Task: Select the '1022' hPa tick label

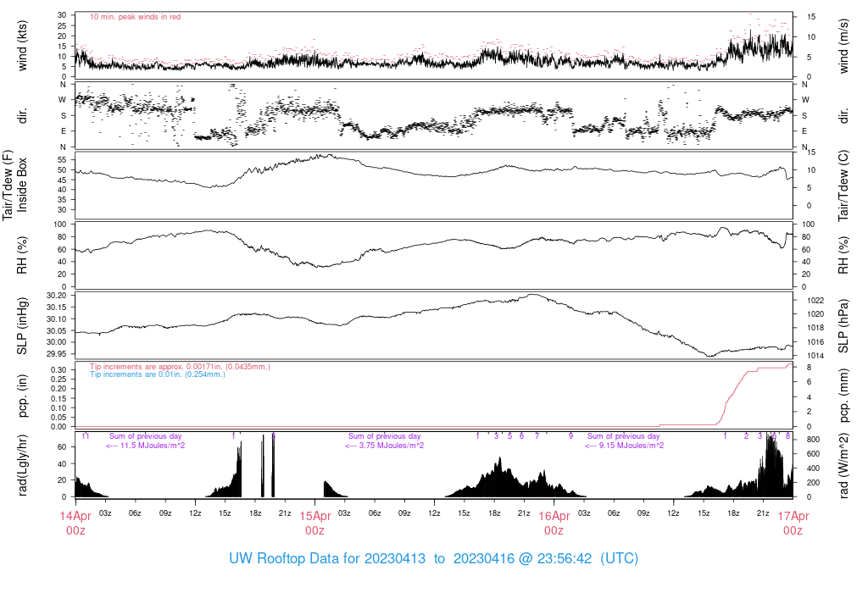Action: pos(815,301)
